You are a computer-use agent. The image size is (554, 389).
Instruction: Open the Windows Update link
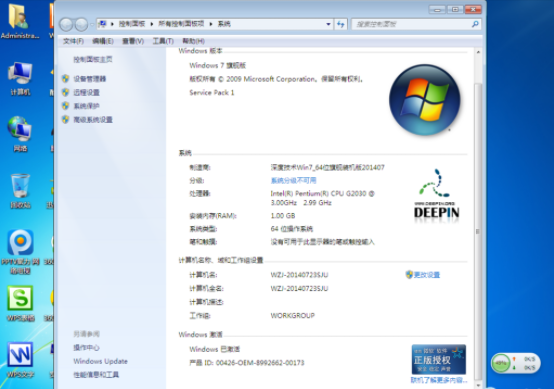click(x=100, y=361)
